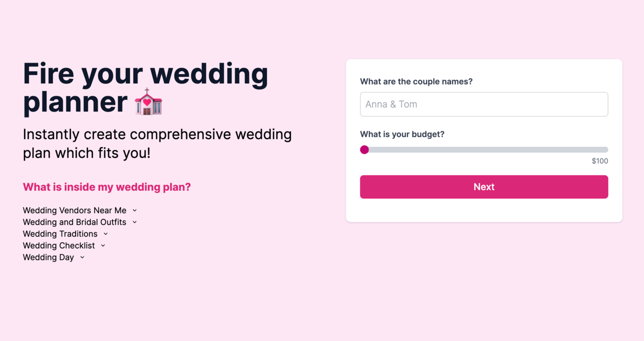Screen dimensions: 644x341
Task: Focus the couple names input field
Action: 484,104
